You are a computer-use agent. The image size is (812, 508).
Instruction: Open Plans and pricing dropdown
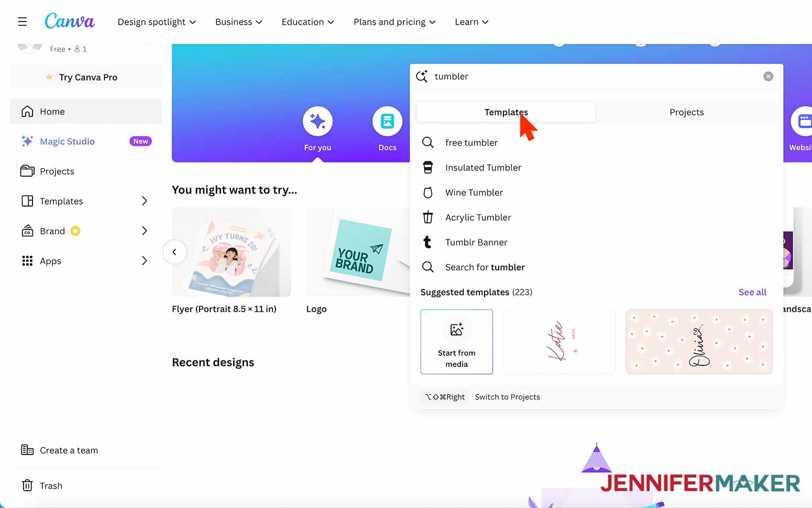[x=394, y=22]
